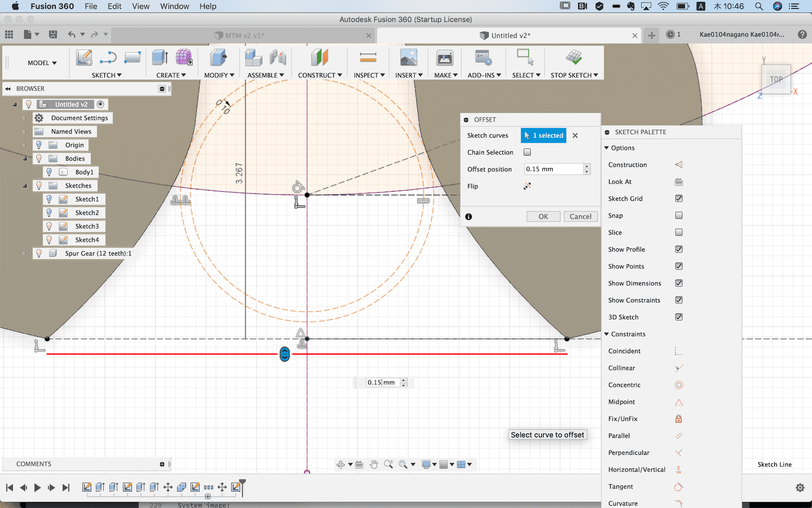Toggle the Sketch1 visibility lightbulb
812x508 pixels.
tap(49, 199)
